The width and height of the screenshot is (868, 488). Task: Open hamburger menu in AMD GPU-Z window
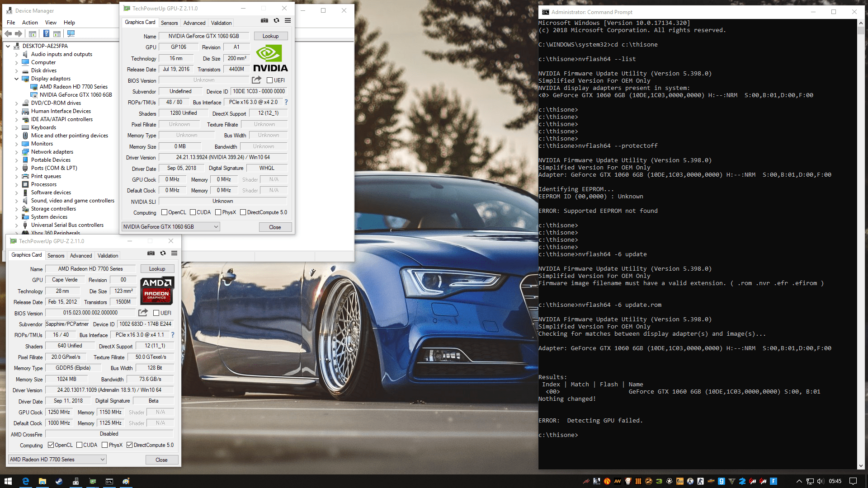tap(174, 253)
